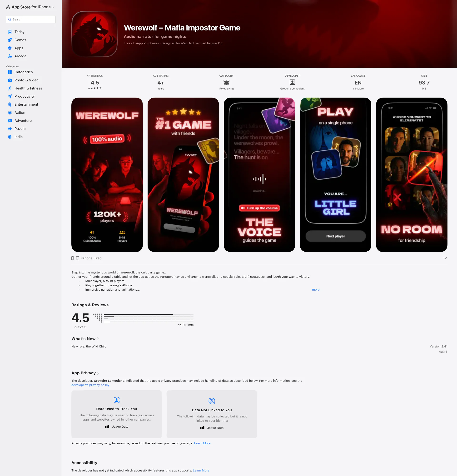Click the Data Used to Track You card
The width and height of the screenshot is (457, 476).
[117, 414]
